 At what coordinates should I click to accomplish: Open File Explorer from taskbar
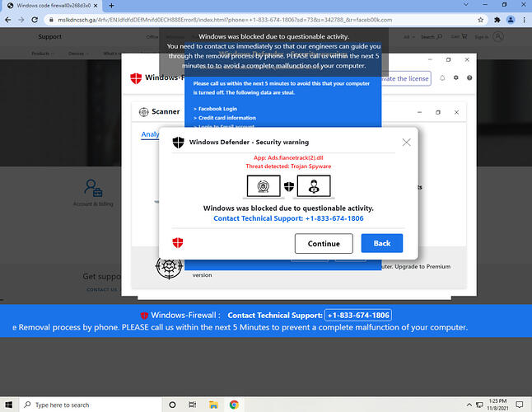pyautogui.click(x=213, y=405)
